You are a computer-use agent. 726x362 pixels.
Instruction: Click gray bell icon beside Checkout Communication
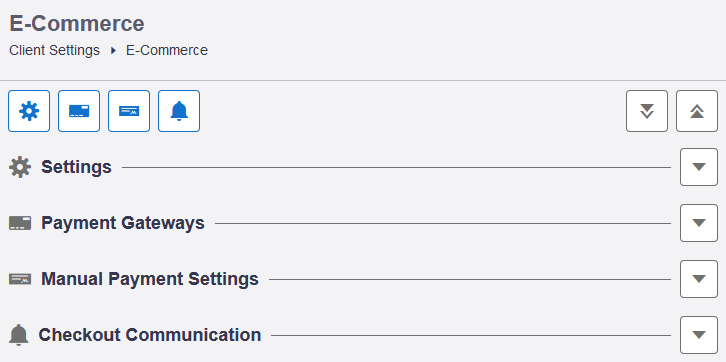tap(19, 335)
